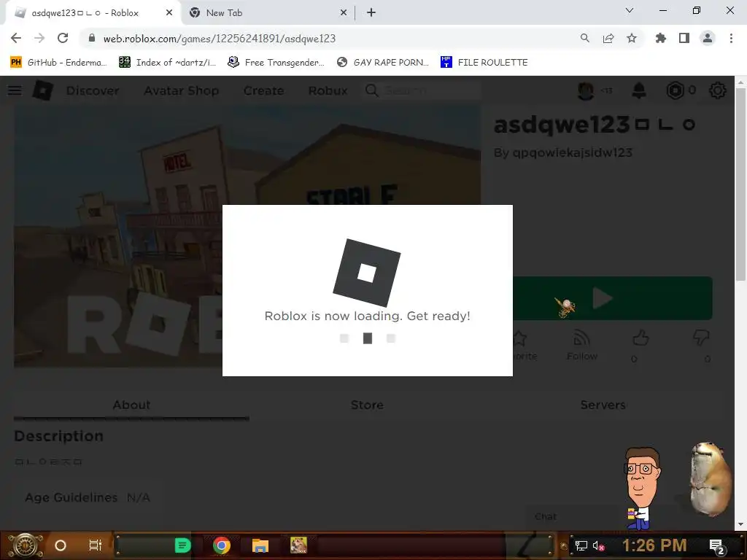Open the green chat app on taskbar
Viewport: 747px width, 560px height.
click(182, 545)
